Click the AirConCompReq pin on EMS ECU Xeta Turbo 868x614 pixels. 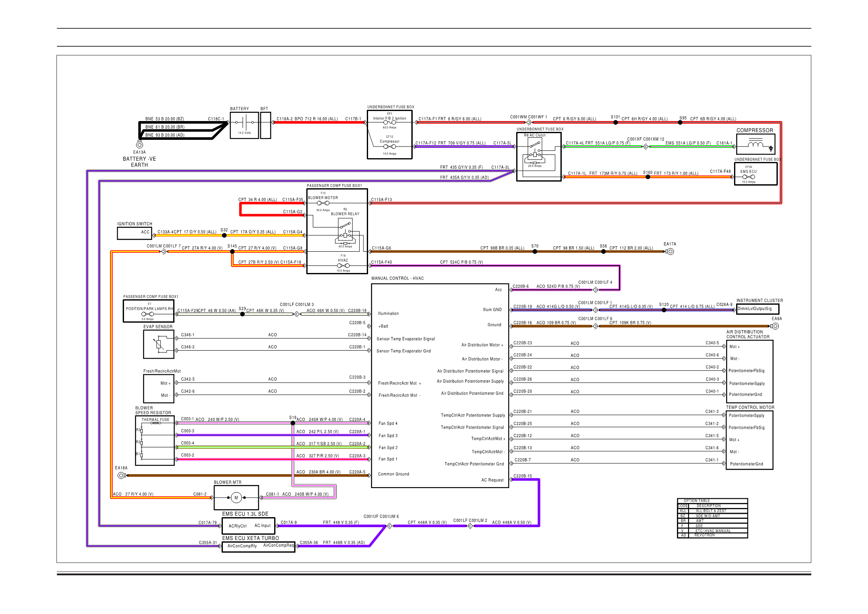(x=278, y=546)
